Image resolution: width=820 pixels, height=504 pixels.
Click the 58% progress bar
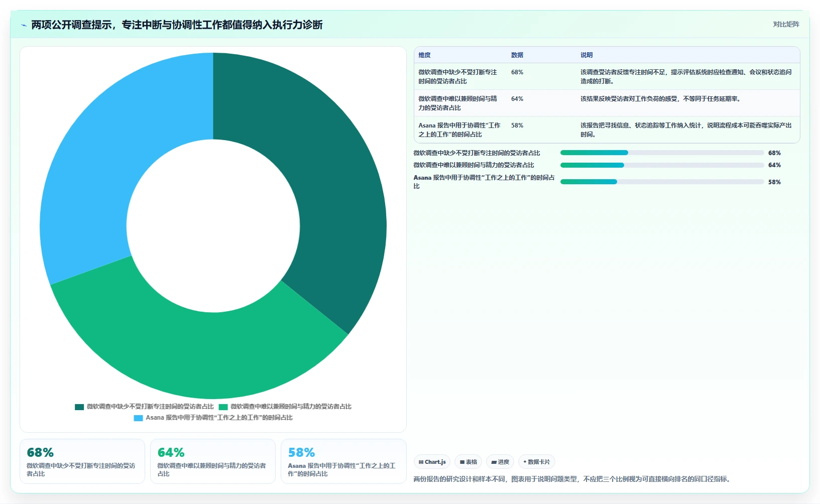(x=662, y=182)
